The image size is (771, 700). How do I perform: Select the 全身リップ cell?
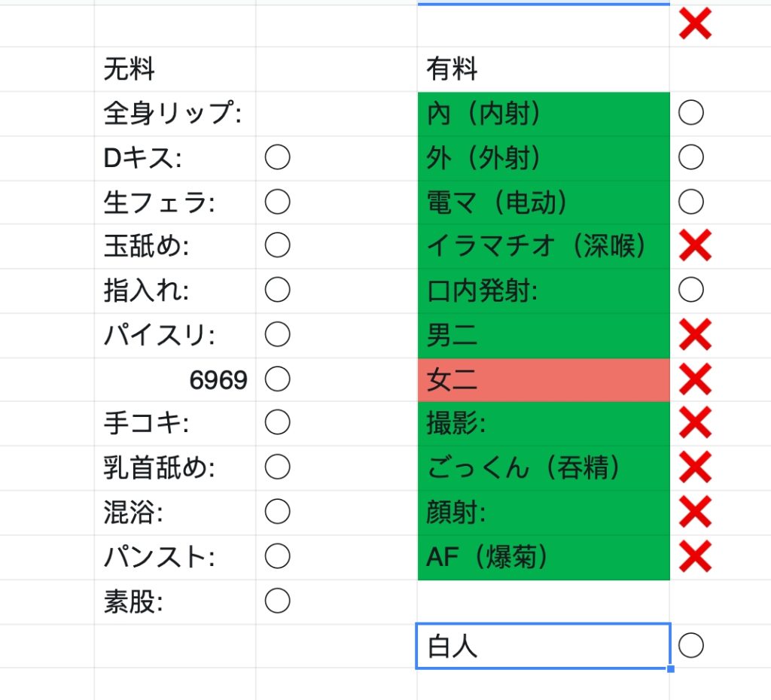pos(175,114)
